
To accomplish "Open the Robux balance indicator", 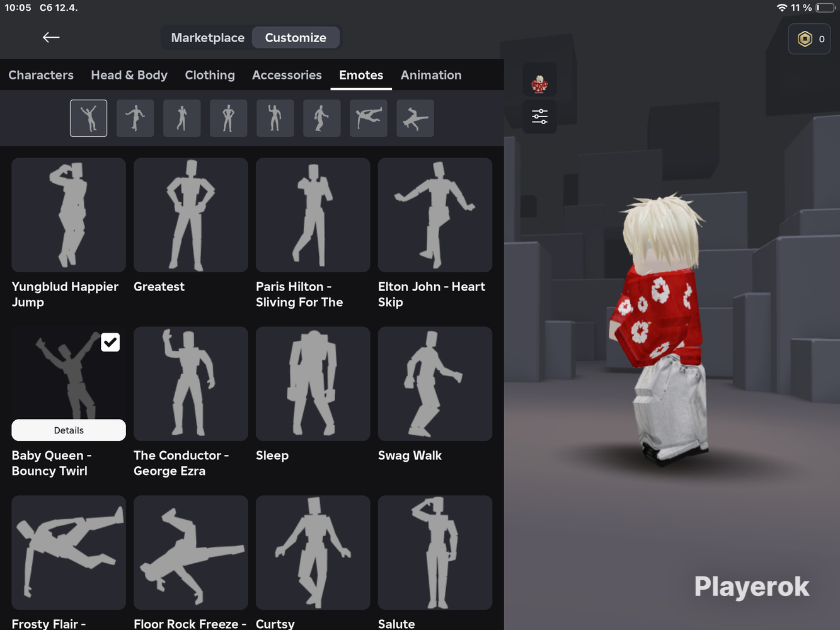I will [x=809, y=39].
